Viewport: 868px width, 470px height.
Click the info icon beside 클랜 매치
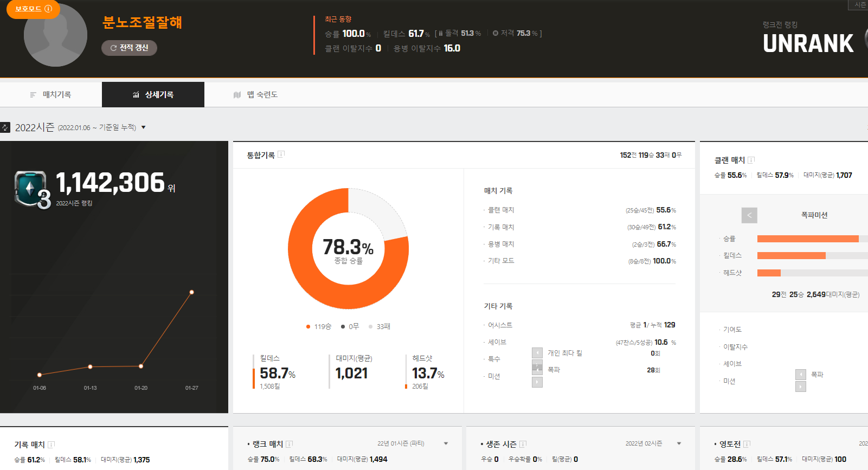pos(751,160)
